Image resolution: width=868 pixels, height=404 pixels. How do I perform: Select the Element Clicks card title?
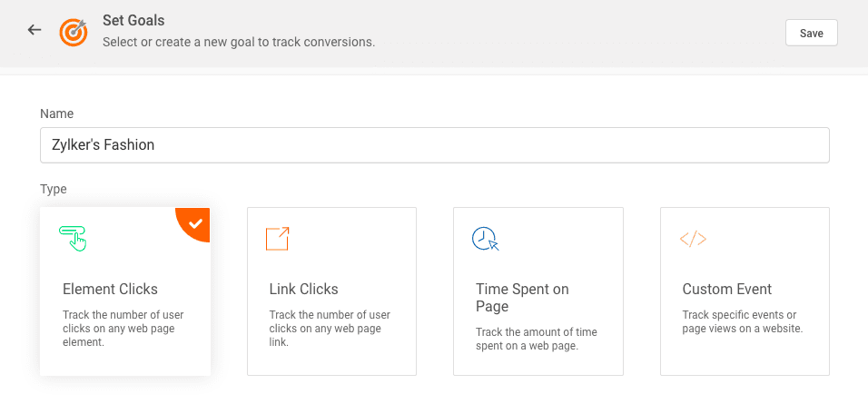point(110,290)
